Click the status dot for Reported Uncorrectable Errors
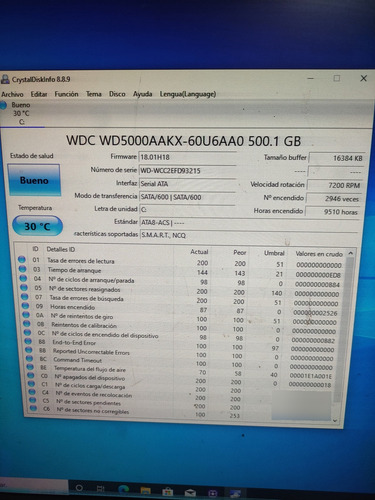The height and width of the screenshot is (500, 375). (29, 350)
